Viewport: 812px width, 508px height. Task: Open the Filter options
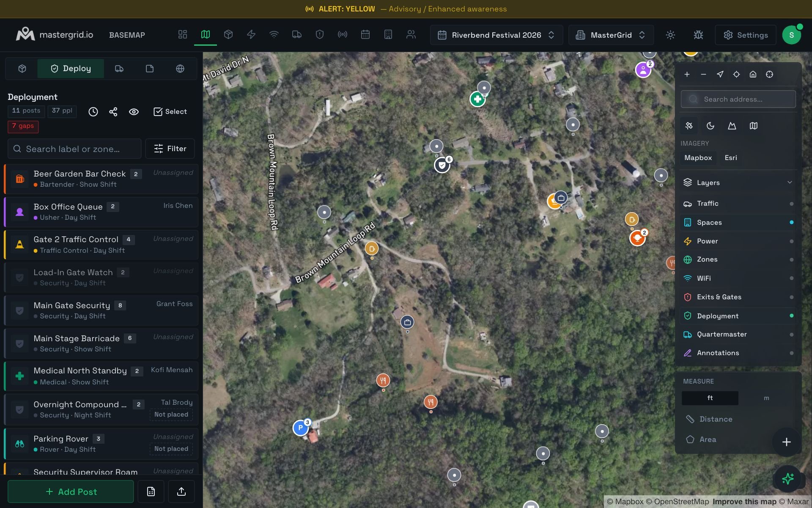pyautogui.click(x=170, y=149)
